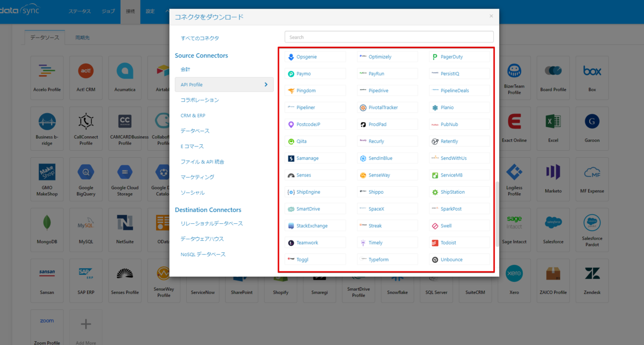Choose the Teamwork connector
Viewport: 644px width, 345px height.
pyautogui.click(x=315, y=243)
